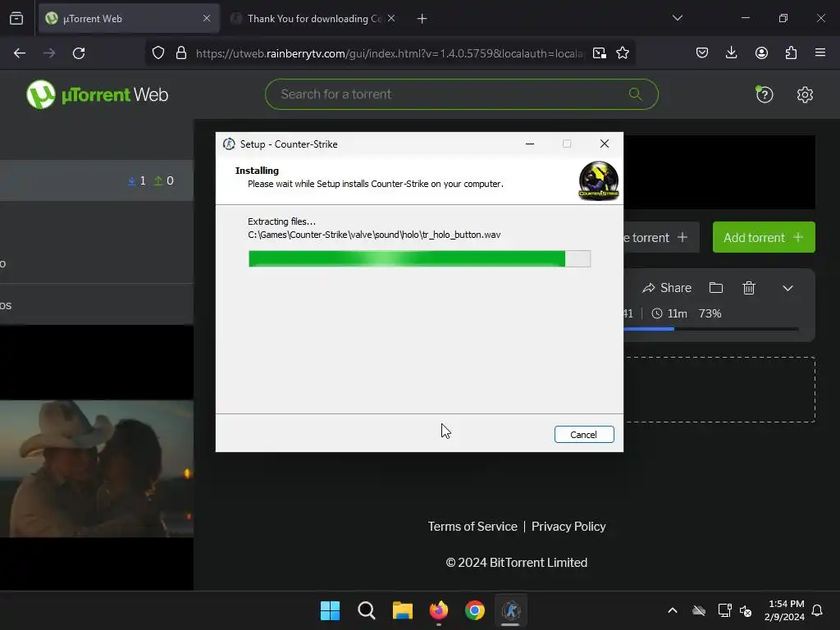This screenshot has height=630, width=840.
Task: Select Counter-Strike setup taskbar icon
Action: coord(510,610)
